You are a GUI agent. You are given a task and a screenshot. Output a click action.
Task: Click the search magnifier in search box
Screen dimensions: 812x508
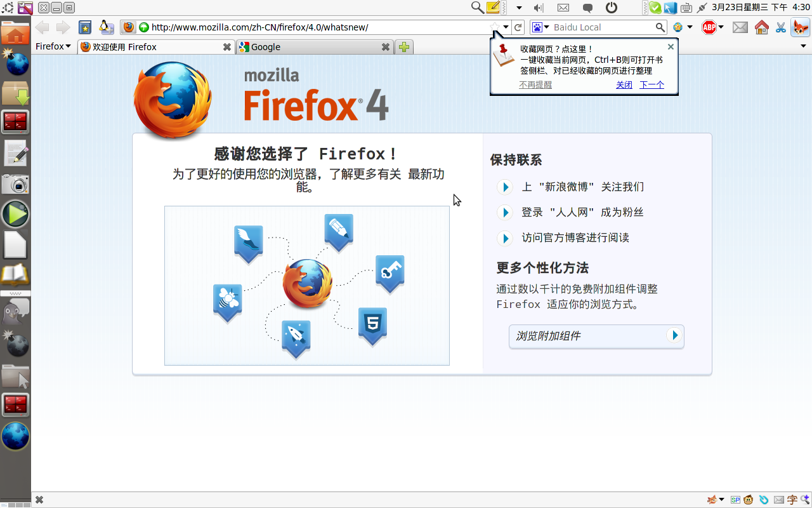coord(660,27)
